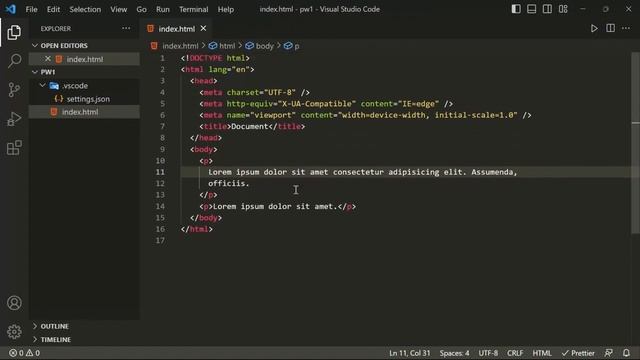The width and height of the screenshot is (640, 360).
Task: Click Ln 11, Col 31 in status bar
Action: [x=409, y=353]
